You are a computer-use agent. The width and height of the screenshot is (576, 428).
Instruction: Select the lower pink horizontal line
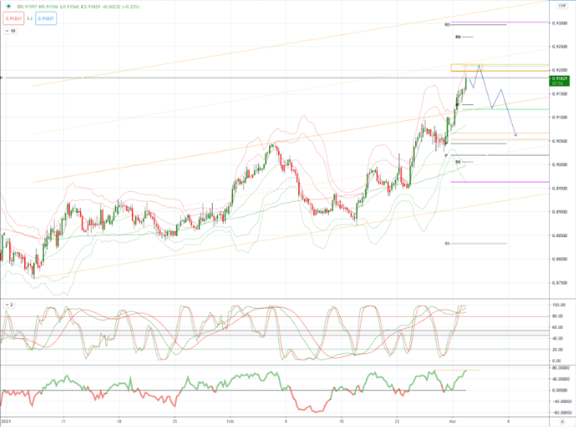coord(500,181)
